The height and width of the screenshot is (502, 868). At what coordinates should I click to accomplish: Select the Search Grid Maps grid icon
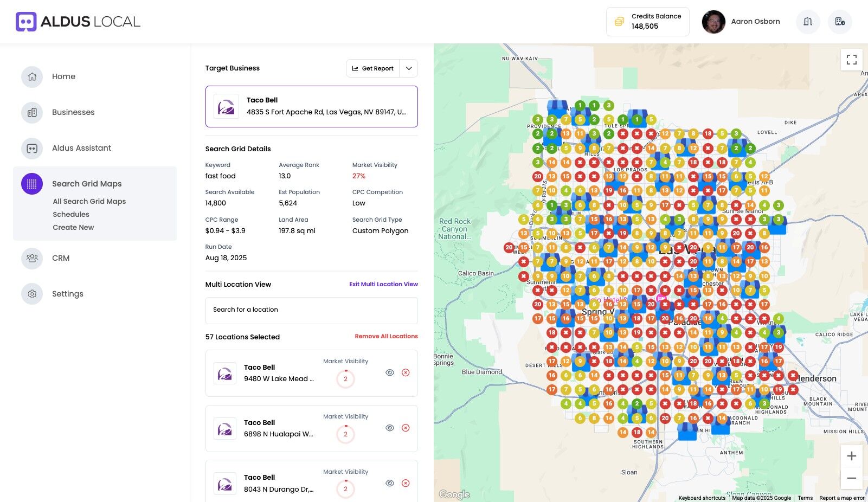(32, 184)
